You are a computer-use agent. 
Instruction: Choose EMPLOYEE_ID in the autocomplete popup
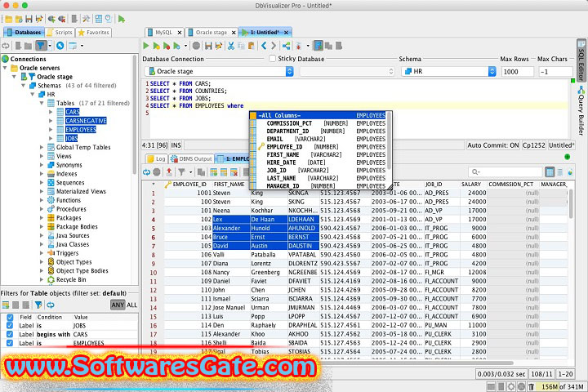318,147
